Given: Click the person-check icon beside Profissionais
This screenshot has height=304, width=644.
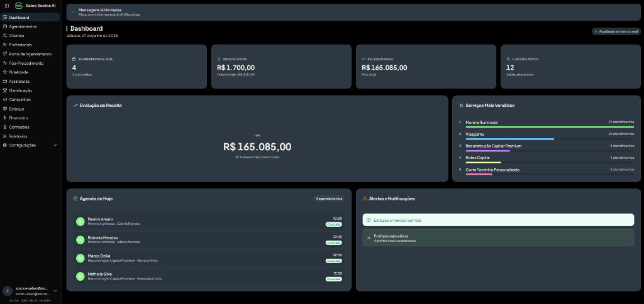Looking at the screenshot, I should coord(5,45).
